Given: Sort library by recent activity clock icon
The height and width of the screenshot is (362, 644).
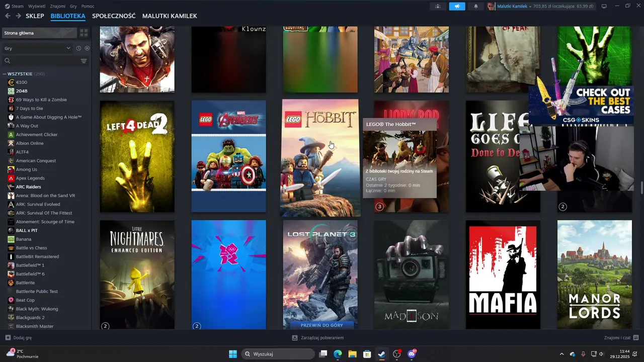Looking at the screenshot, I should click(78, 48).
